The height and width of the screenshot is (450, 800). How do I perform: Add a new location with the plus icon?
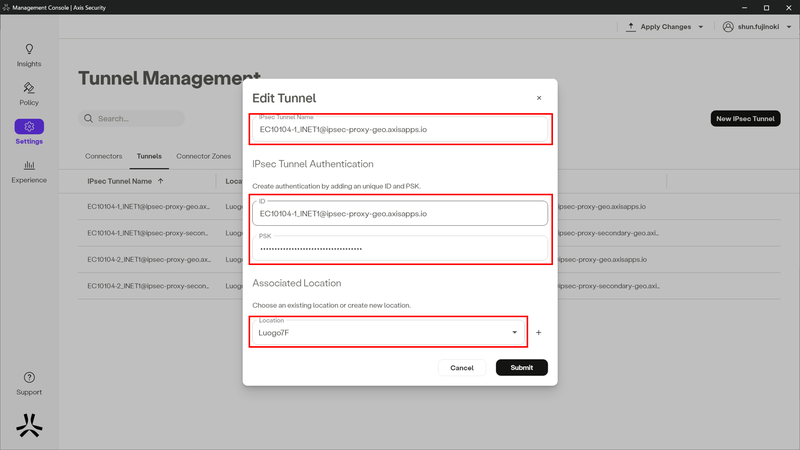click(x=538, y=333)
